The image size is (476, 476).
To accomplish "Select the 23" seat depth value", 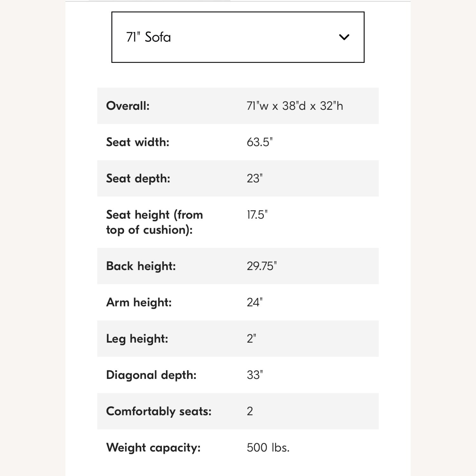I will click(x=255, y=178).
